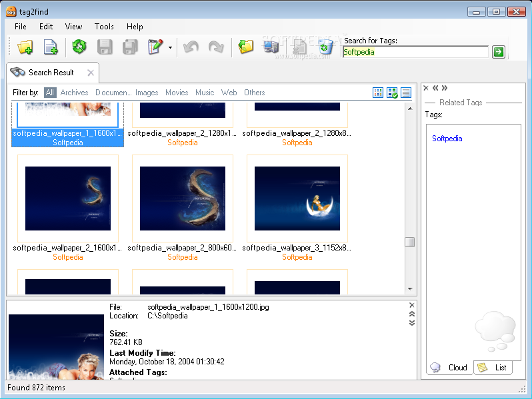Click Softpedia tag under softpedia_wallpaper_2_1280x1
This screenshot has height=399, width=532.
[x=183, y=143]
